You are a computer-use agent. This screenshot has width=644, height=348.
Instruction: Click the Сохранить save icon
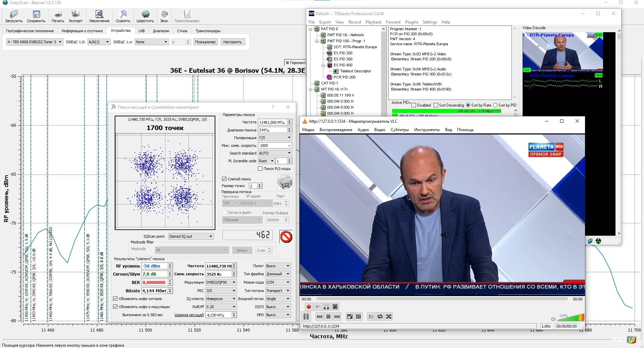tap(36, 14)
